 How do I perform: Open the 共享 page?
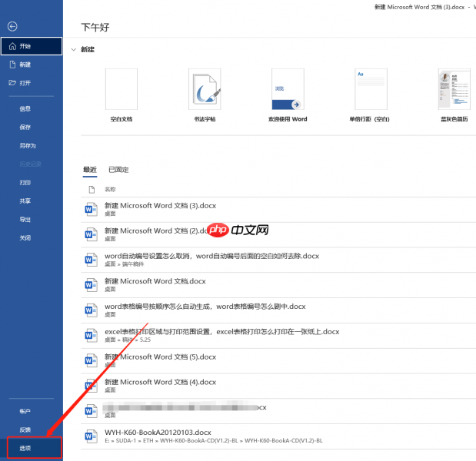[25, 201]
